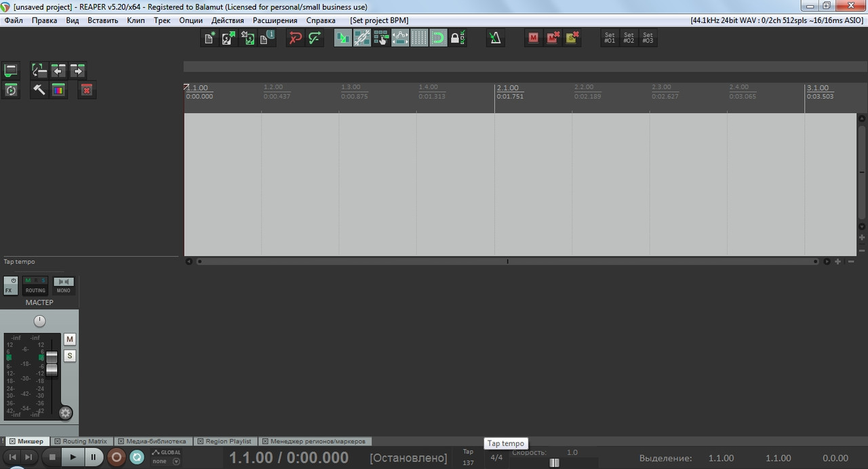Toggle auto-crossfade toolbar button
The width and height of the screenshot is (868, 469).
click(x=343, y=38)
